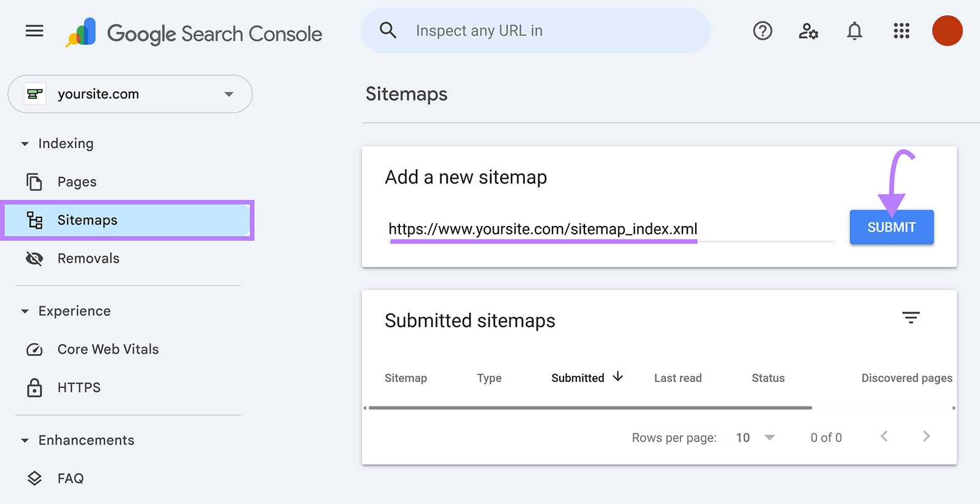Open the Google apps grid
This screenshot has height=504, width=980.
coord(901,31)
